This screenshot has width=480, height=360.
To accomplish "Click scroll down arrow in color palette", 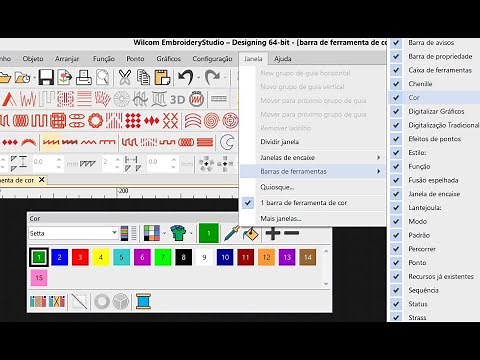I will (x=326, y=284).
